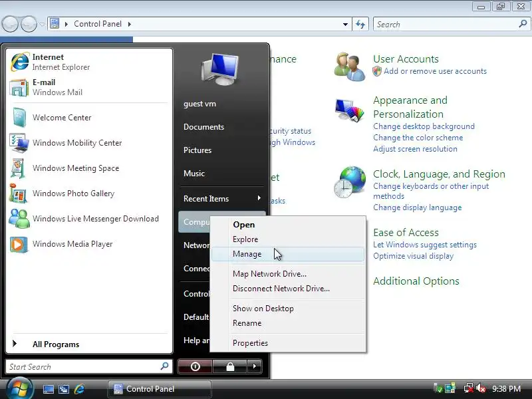Image resolution: width=532 pixels, height=399 pixels.
Task: Click the Control Panel address bar icon
Action: coord(55,24)
